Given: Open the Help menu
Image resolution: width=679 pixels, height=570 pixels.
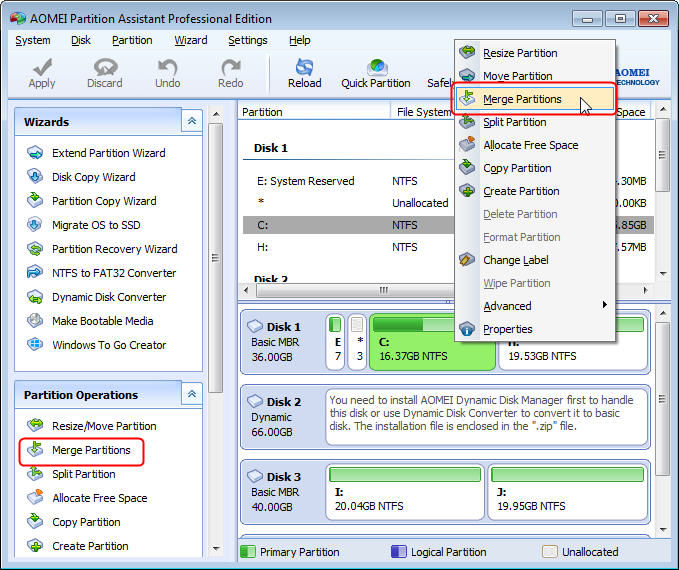Looking at the screenshot, I should [x=300, y=40].
